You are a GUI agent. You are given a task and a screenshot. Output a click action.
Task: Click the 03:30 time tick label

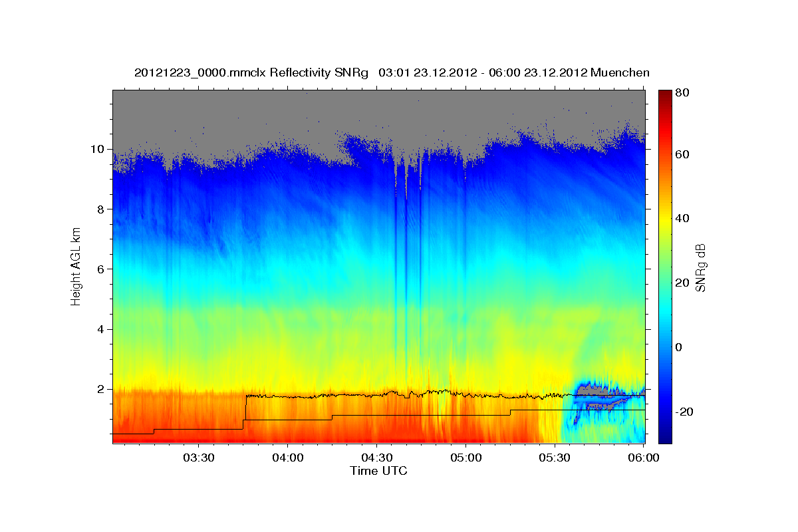tap(198, 458)
